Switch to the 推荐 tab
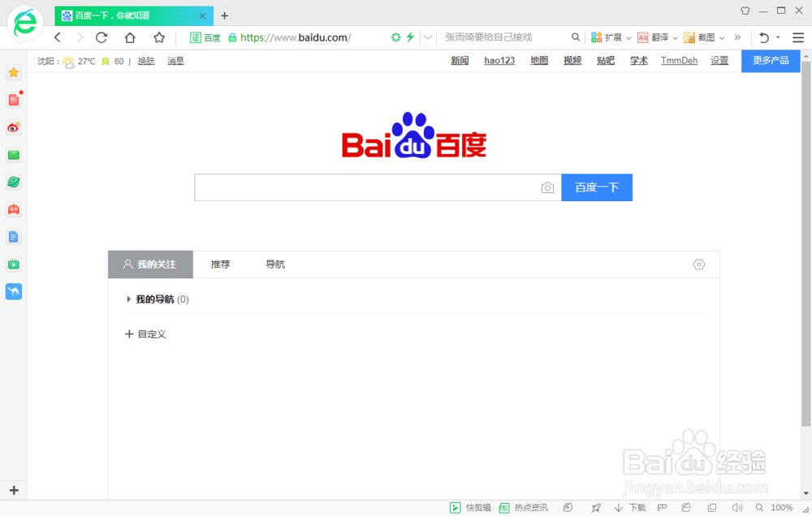The image size is (812, 516). [220, 264]
